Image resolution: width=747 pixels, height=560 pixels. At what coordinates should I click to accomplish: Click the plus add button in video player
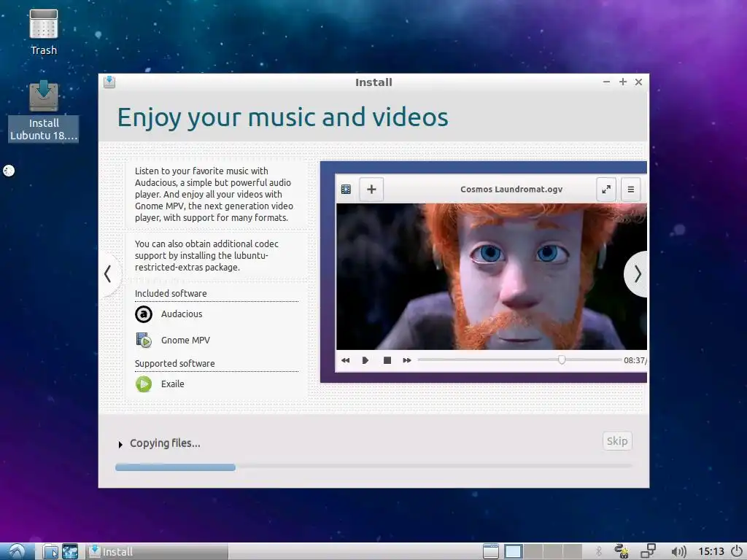click(371, 189)
